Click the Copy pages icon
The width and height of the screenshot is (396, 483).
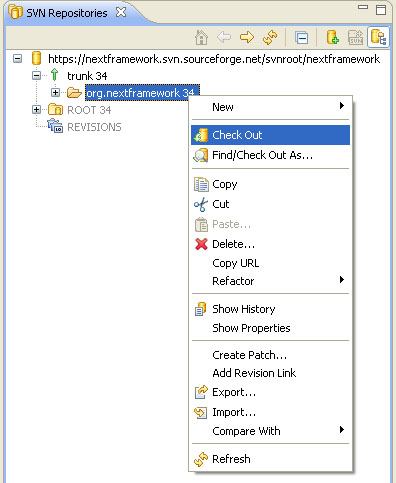pyautogui.click(x=201, y=184)
